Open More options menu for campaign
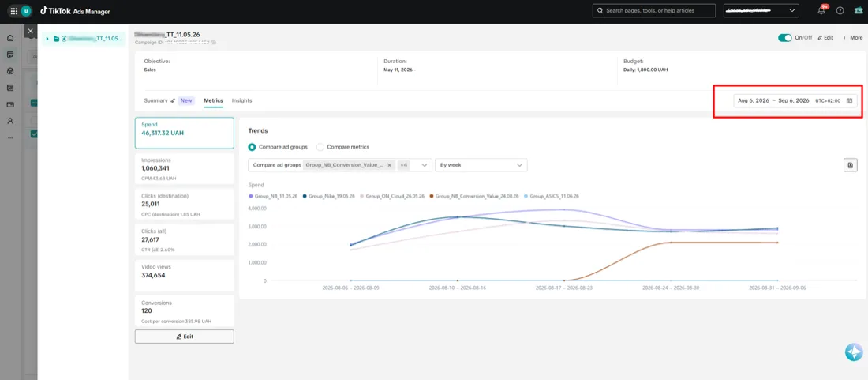868x380 pixels. (x=853, y=38)
